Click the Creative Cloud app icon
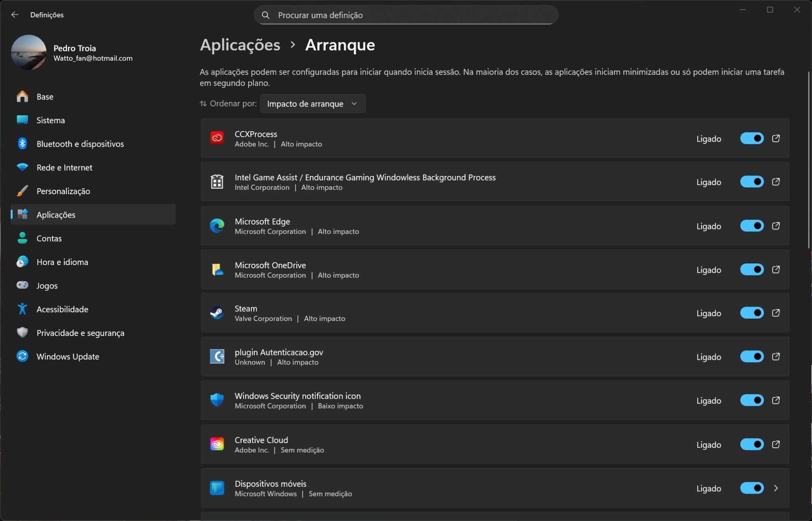 click(217, 444)
